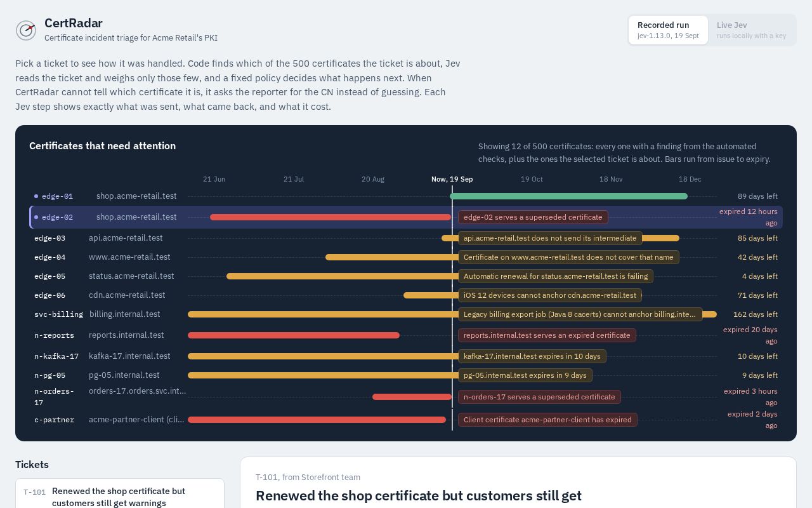Select the n-kafka-17 row label
Image resolution: width=812 pixels, height=508 pixels.
(56, 356)
